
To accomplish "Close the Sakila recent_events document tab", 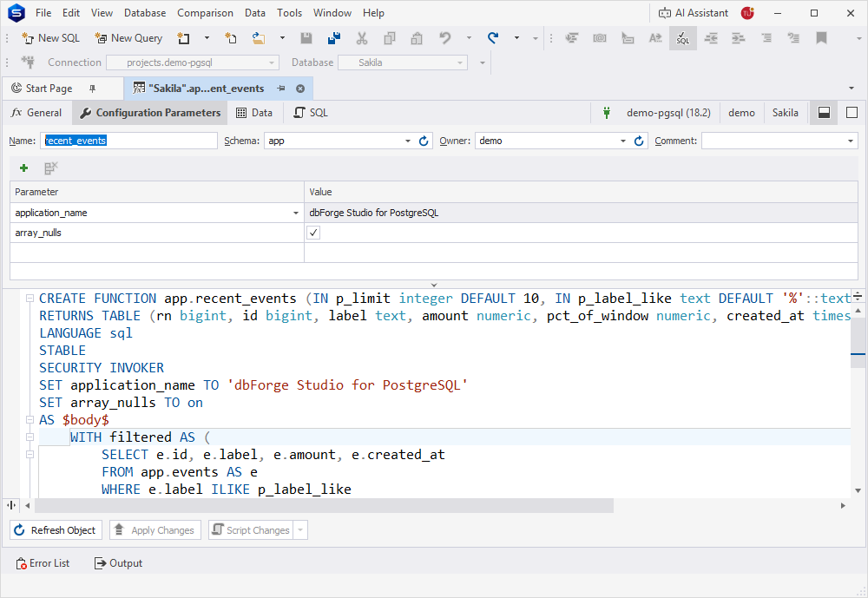I will point(300,89).
